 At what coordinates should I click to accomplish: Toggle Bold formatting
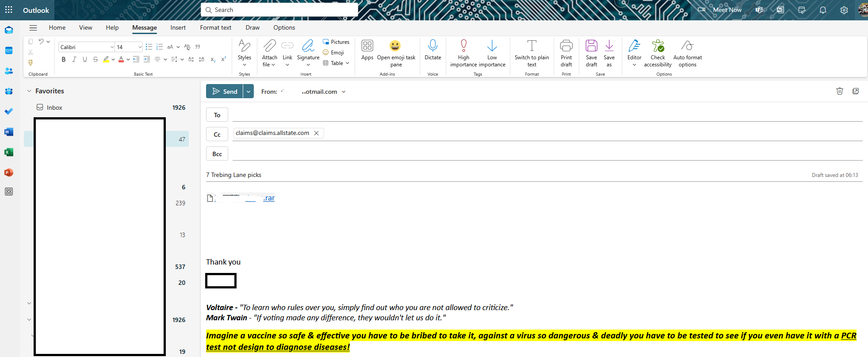[64, 59]
